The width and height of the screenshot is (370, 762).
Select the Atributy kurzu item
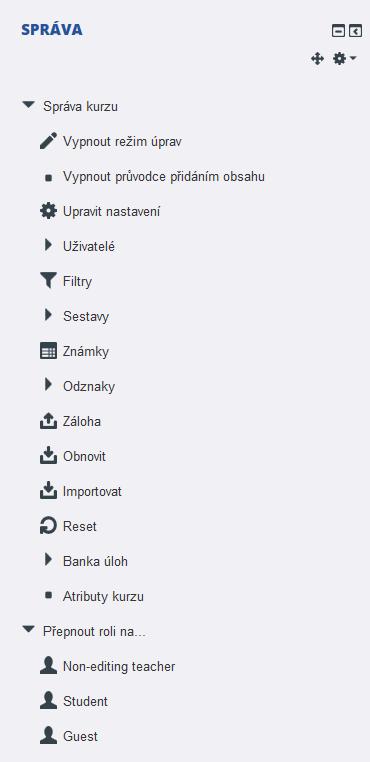(x=103, y=596)
